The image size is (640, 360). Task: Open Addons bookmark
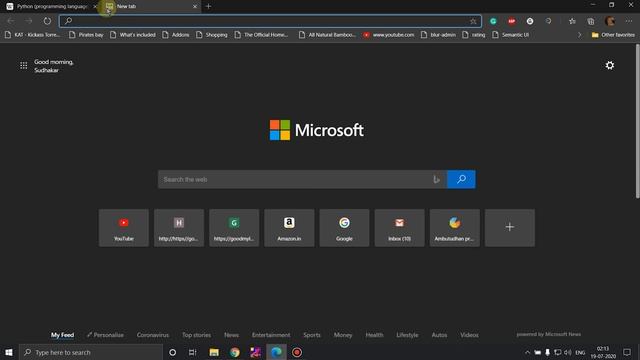tap(176, 35)
